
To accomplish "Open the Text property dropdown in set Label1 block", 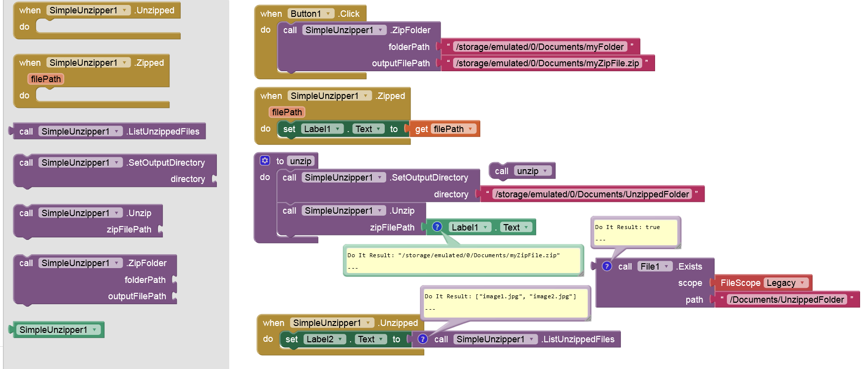I will click(x=368, y=129).
